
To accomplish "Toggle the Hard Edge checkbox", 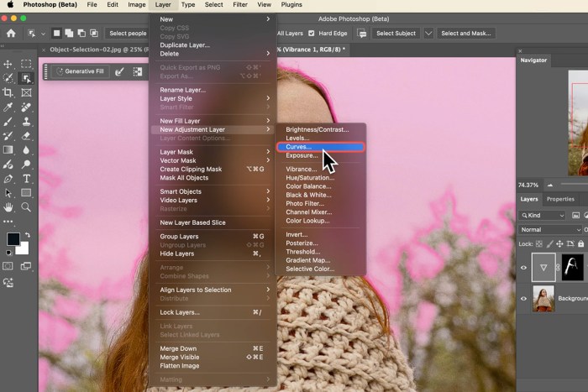I will (x=312, y=34).
